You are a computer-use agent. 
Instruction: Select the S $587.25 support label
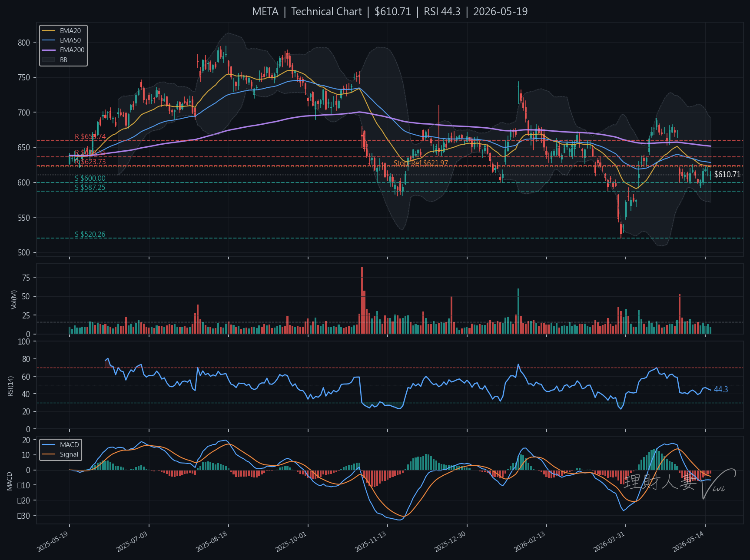90,188
